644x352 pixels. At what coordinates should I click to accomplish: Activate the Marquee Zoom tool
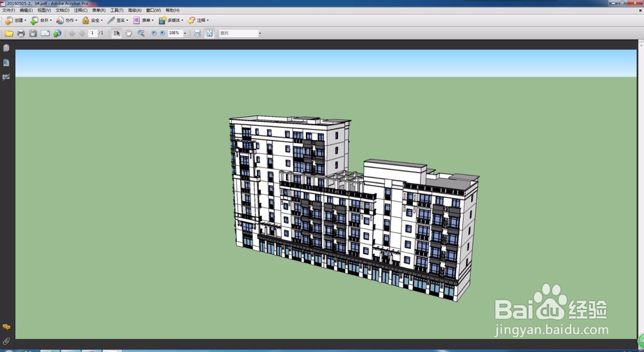[141, 34]
